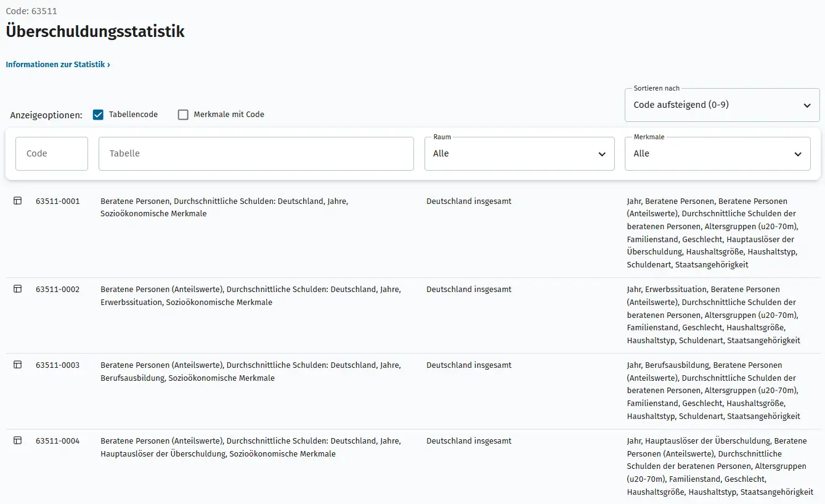
Task: Click the chevron of the Merkmale dropdown
Action: click(x=799, y=153)
